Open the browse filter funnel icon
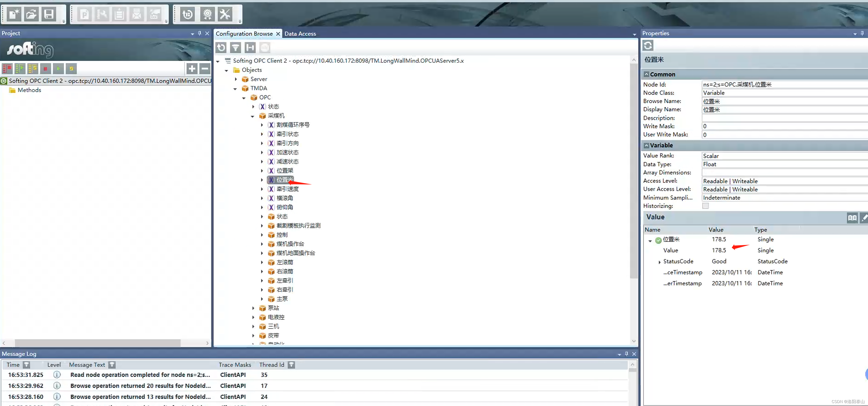This screenshot has width=868, height=406. (236, 47)
